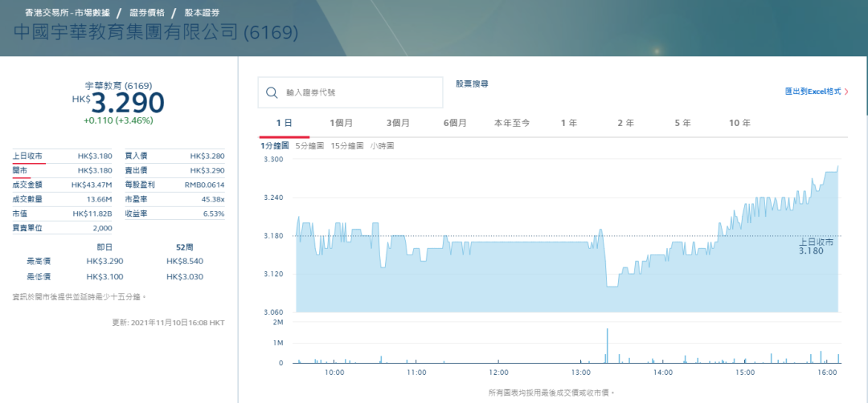Click the red arrow after 匯出到Excel格式

tap(845, 92)
